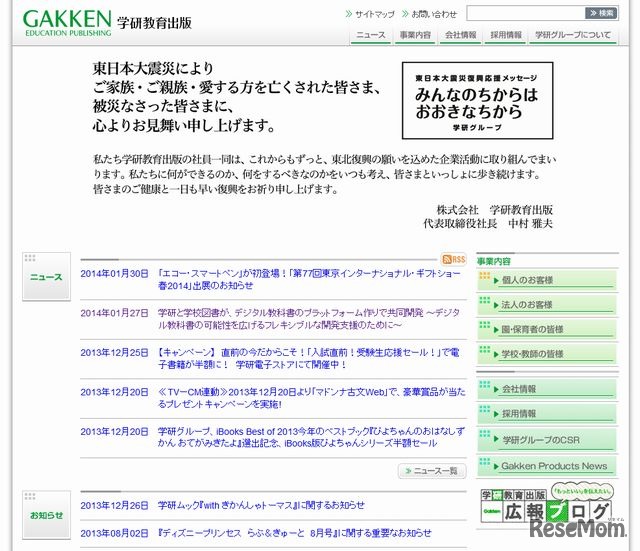Open the マドンナ古文Web TV-CM article
This screenshot has width=640, height=551.
click(x=311, y=398)
